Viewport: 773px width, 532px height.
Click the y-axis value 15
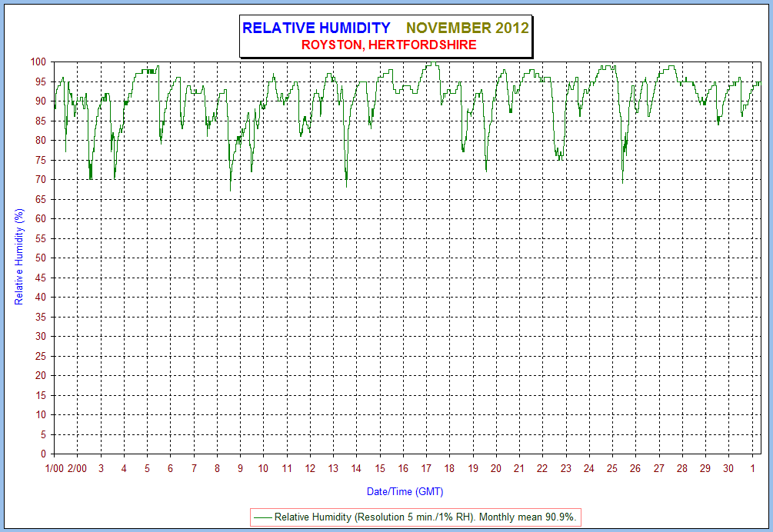click(41, 395)
